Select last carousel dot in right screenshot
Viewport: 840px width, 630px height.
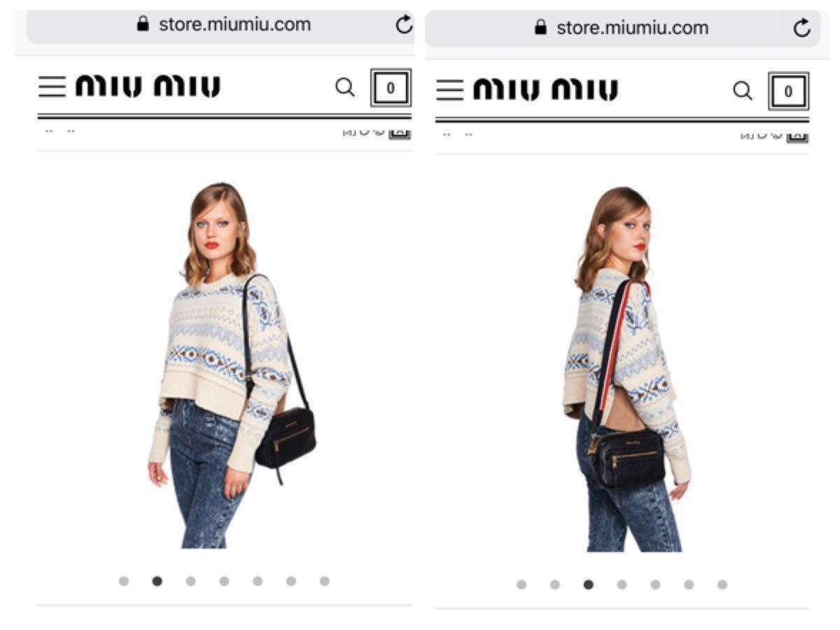click(722, 584)
